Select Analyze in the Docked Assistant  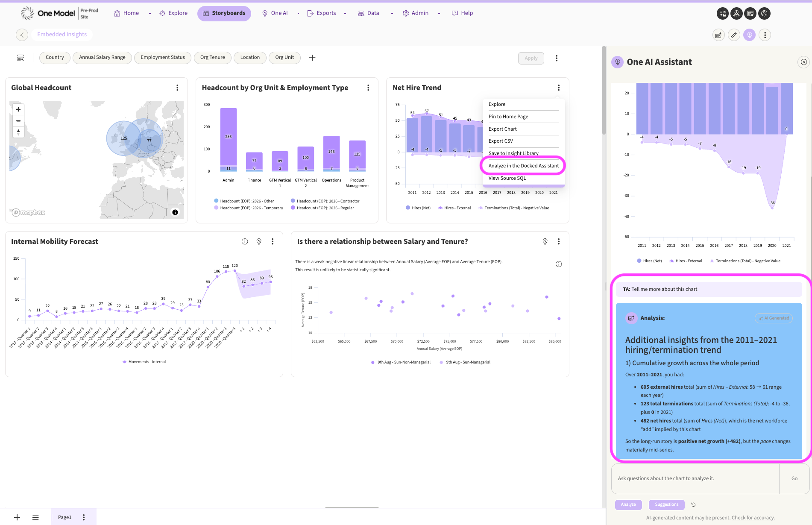(523, 166)
